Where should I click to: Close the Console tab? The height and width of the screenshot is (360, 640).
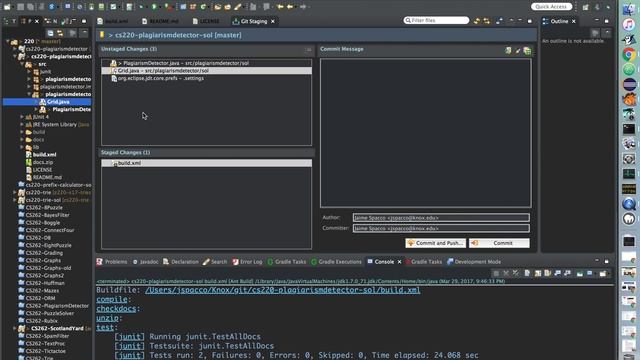coord(399,262)
